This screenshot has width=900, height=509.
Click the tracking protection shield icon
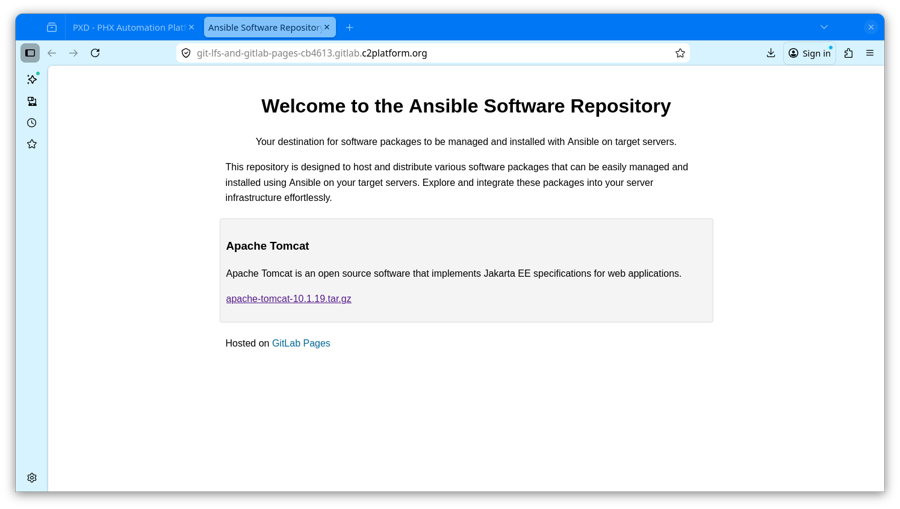coord(186,53)
